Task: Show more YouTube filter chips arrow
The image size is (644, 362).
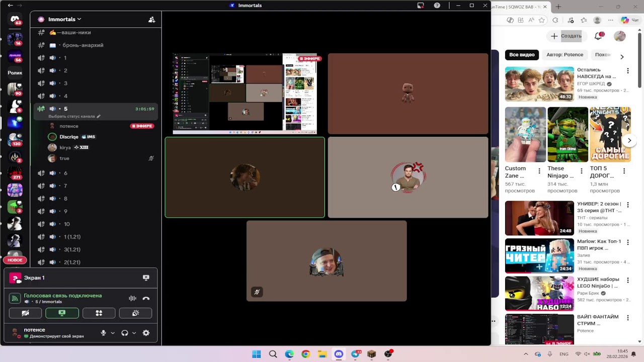Action: 622,57
